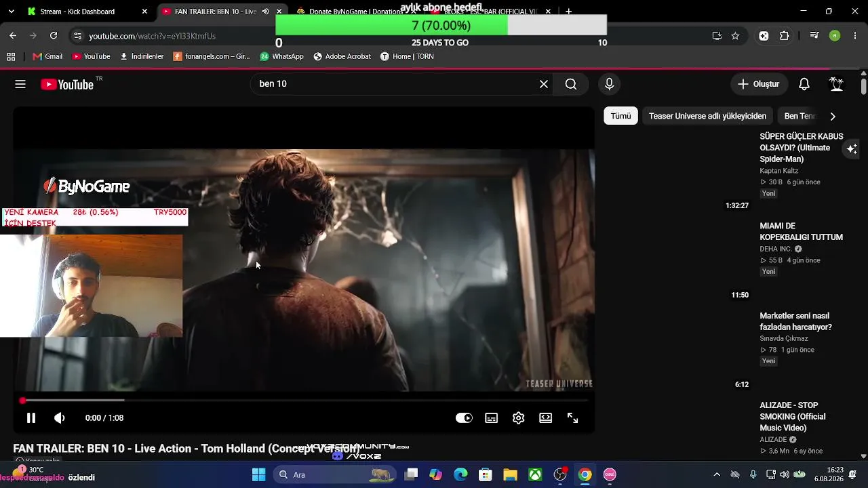Reload the YouTube page
The image size is (868, 488).
(54, 36)
